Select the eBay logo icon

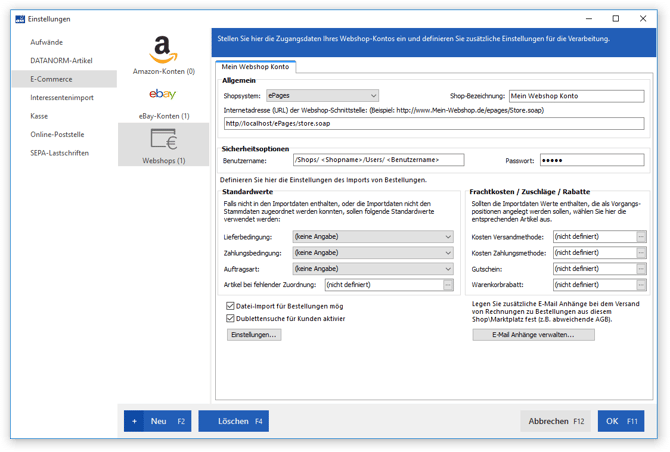(x=162, y=94)
